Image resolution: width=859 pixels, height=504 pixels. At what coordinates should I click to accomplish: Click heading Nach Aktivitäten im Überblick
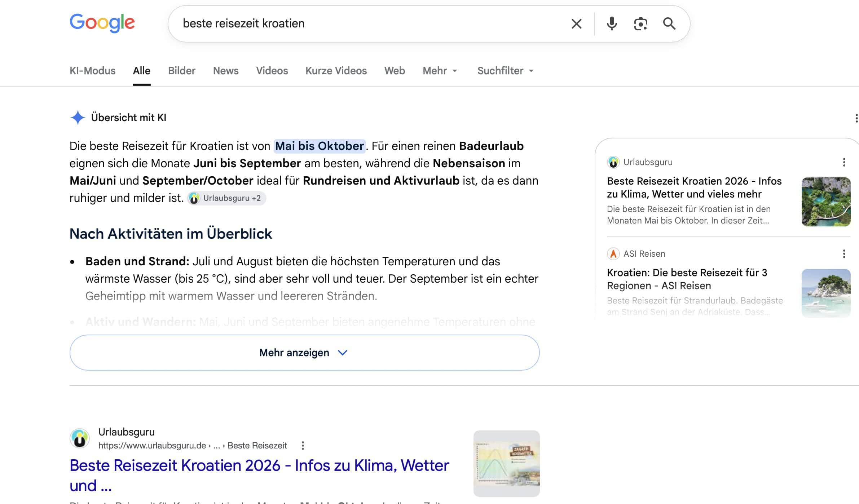171,234
